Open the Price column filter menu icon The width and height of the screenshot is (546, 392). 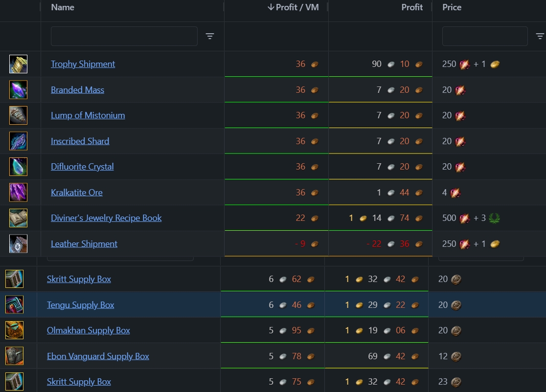(540, 36)
